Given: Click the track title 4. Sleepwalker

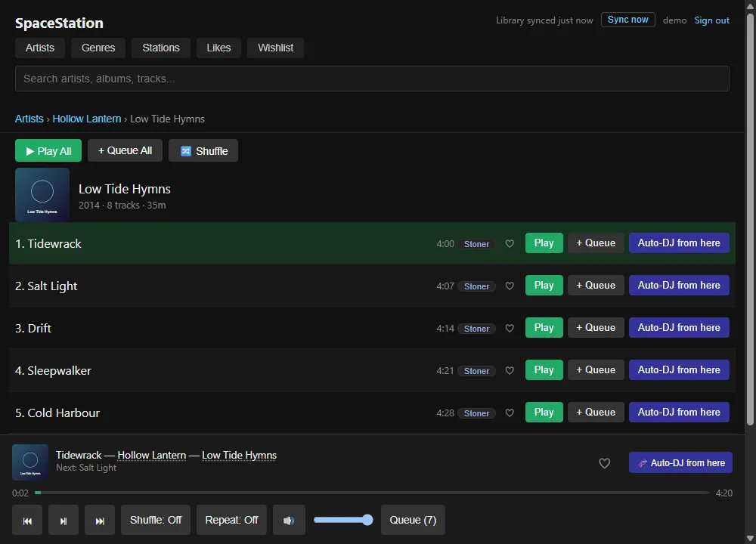Looking at the screenshot, I should (53, 371).
